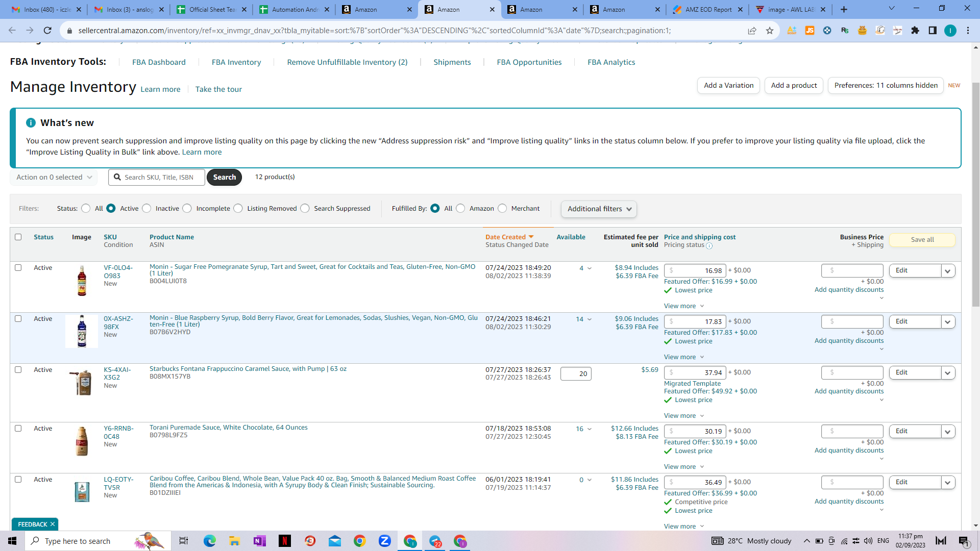The image size is (980, 551).
Task: Open the Chrome Extensions puzzle menu
Action: pos(915,31)
